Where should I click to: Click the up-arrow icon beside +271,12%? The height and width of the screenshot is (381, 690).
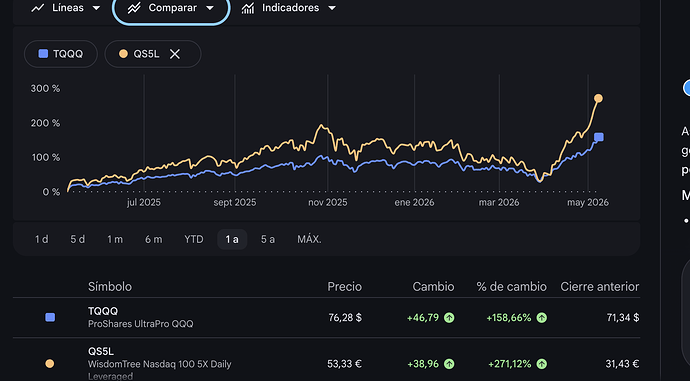542,364
